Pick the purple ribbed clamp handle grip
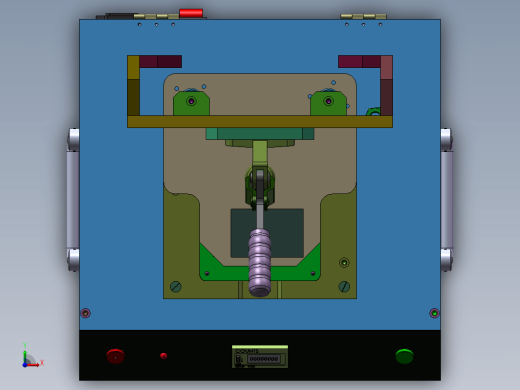This screenshot has height=390, width=520. click(x=260, y=262)
